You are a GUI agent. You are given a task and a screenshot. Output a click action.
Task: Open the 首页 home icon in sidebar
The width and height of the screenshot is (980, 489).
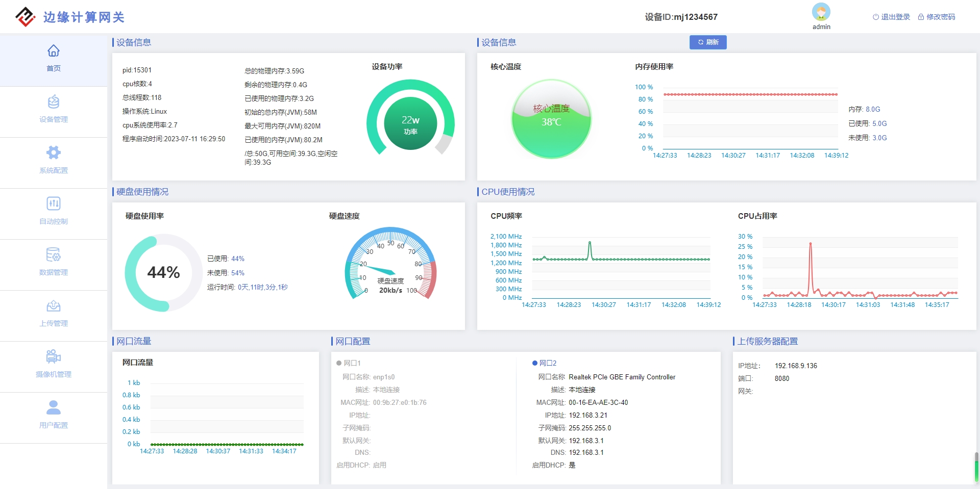click(54, 50)
